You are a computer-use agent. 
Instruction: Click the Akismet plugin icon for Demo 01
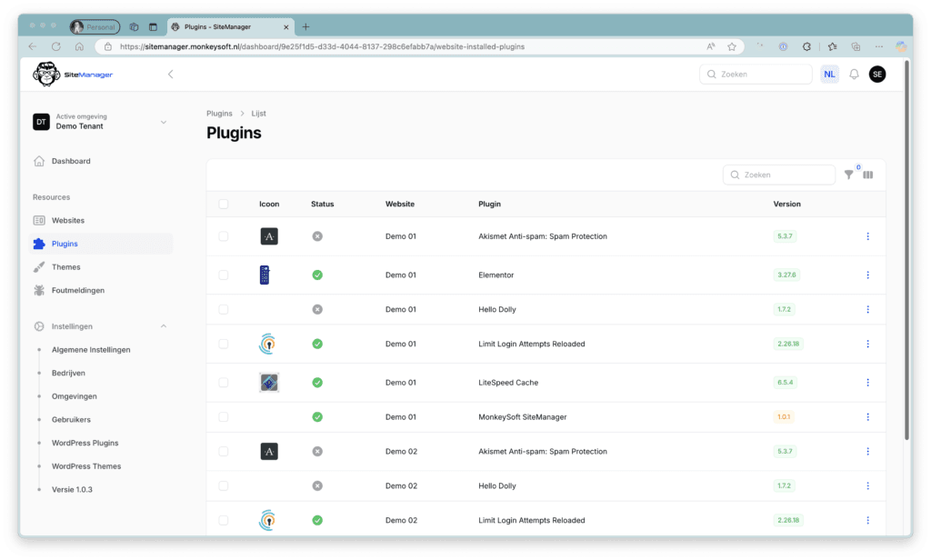[269, 236]
